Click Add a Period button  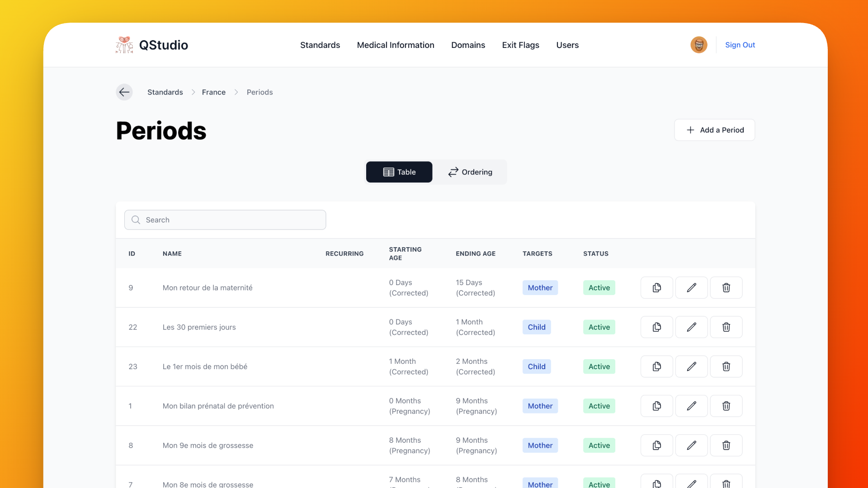pos(715,130)
